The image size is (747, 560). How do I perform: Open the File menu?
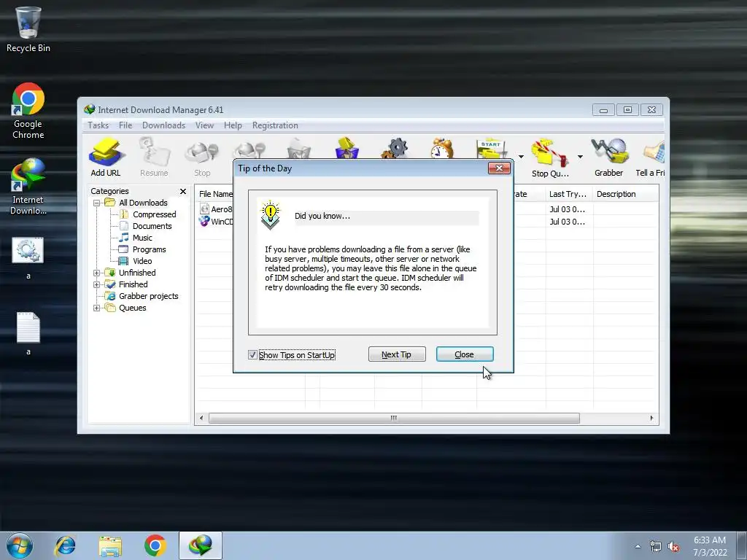(125, 125)
